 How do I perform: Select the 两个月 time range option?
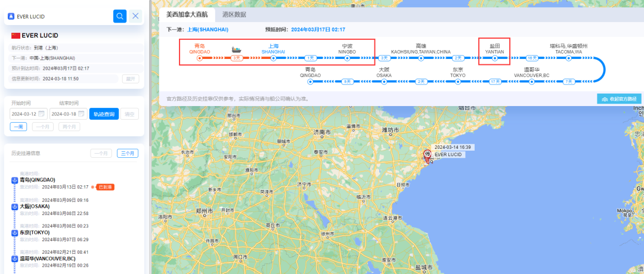pyautogui.click(x=69, y=127)
